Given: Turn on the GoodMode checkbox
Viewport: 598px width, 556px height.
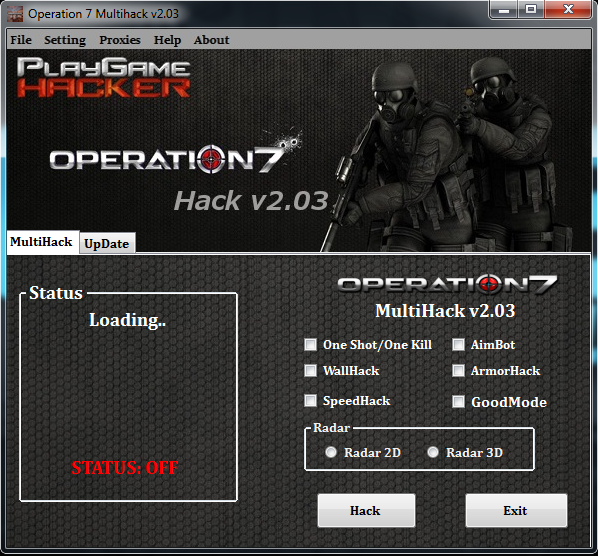Looking at the screenshot, I should coord(458,402).
